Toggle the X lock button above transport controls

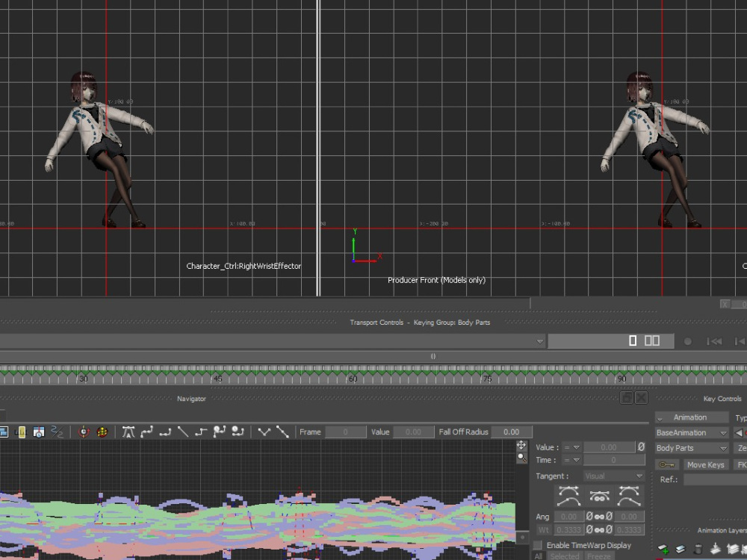click(725, 305)
